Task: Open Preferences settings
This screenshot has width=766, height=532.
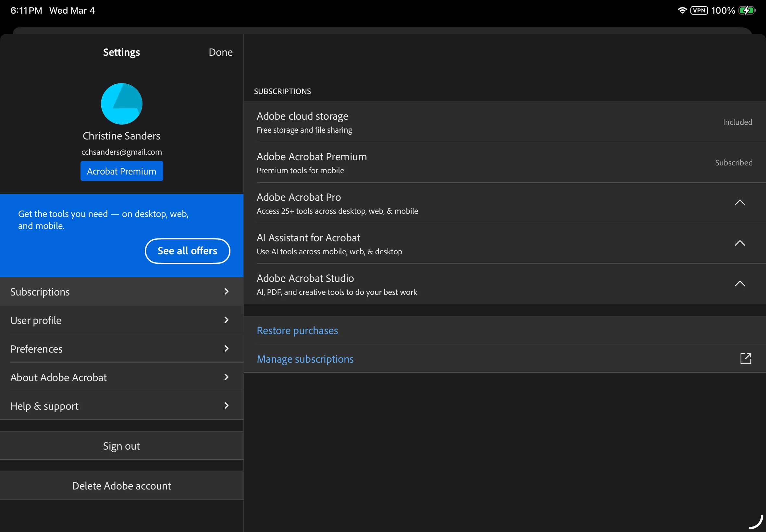Action: coord(121,349)
